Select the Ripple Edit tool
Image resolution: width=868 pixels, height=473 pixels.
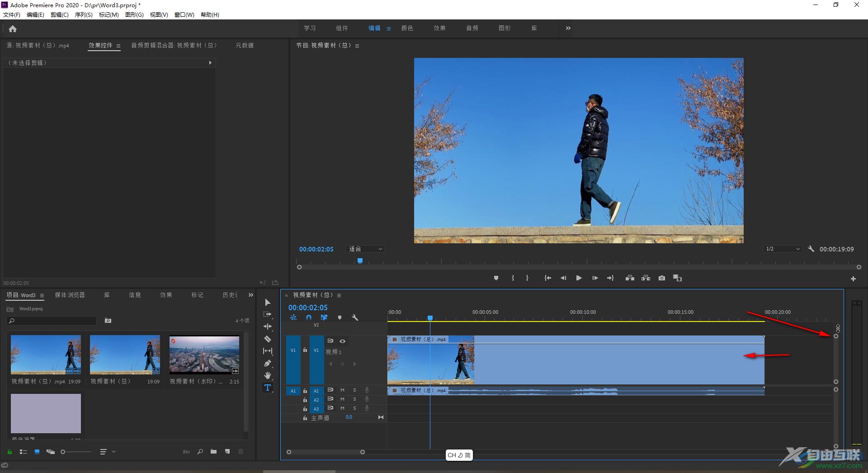tap(268, 326)
